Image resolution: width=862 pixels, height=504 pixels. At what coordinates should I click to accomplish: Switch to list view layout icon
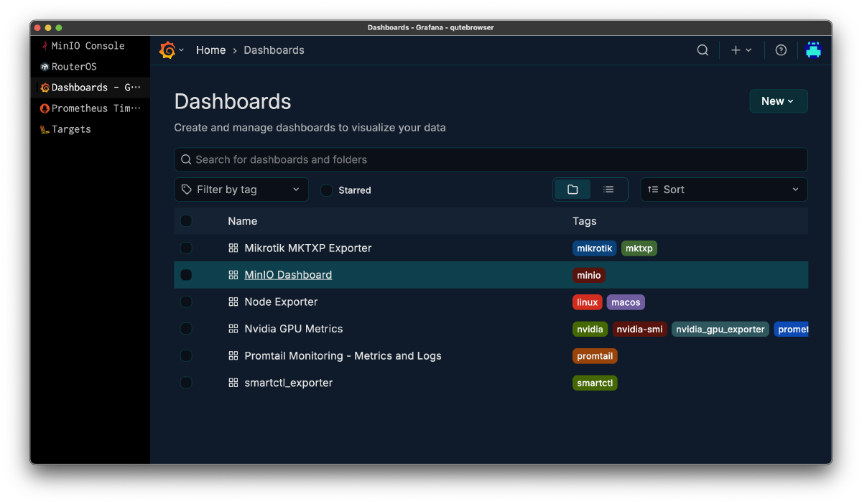[x=608, y=189]
